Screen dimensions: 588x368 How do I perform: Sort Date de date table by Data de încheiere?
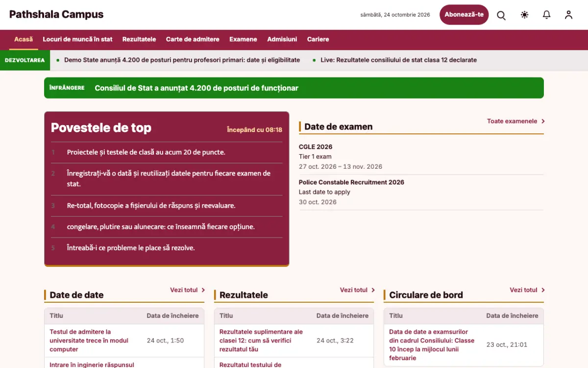[172, 315]
